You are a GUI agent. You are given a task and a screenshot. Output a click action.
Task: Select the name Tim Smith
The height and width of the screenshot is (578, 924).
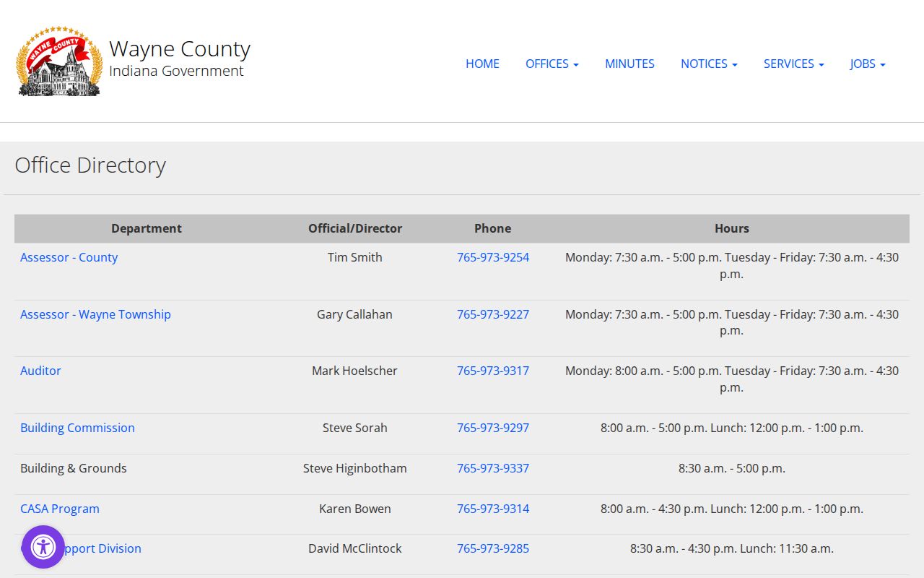[x=355, y=257]
